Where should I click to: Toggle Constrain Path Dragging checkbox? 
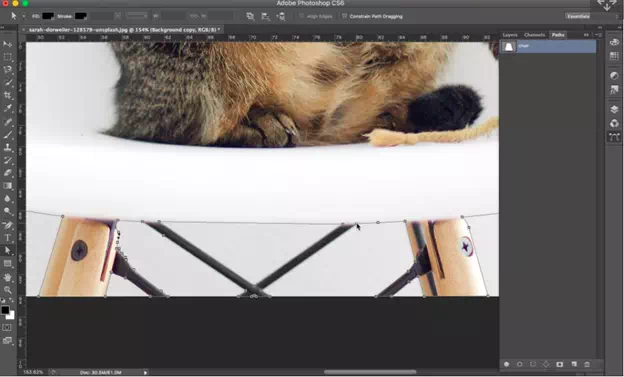pos(345,16)
